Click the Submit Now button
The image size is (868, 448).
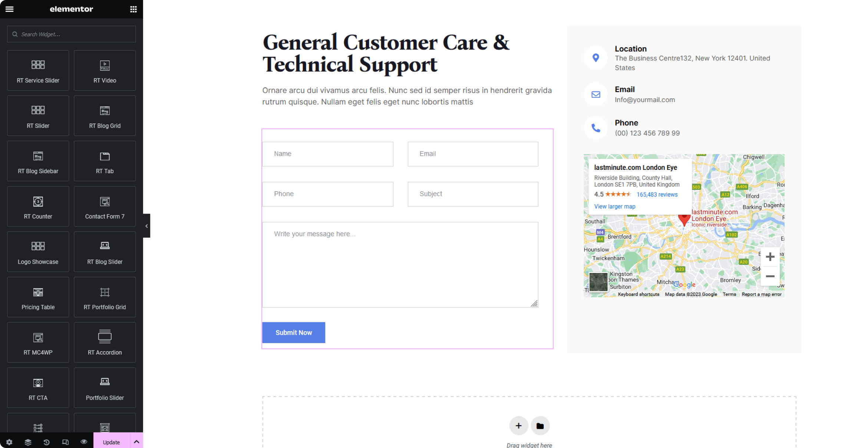294,333
